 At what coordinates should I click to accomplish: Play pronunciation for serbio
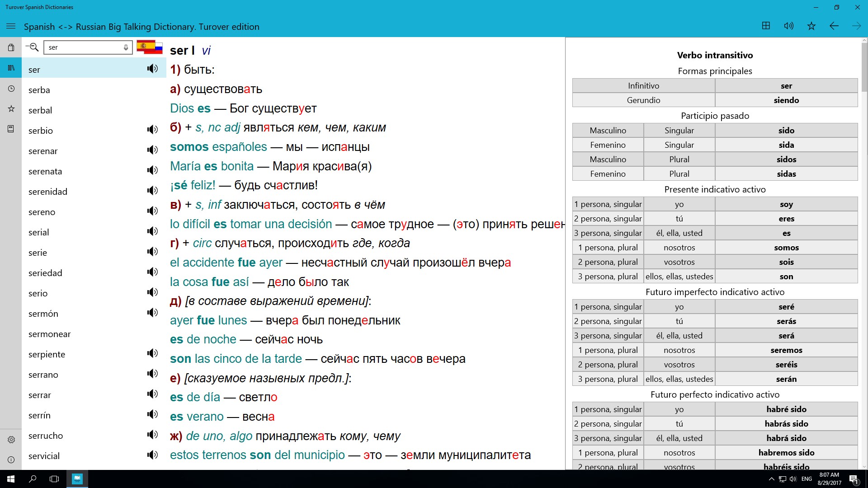click(152, 130)
